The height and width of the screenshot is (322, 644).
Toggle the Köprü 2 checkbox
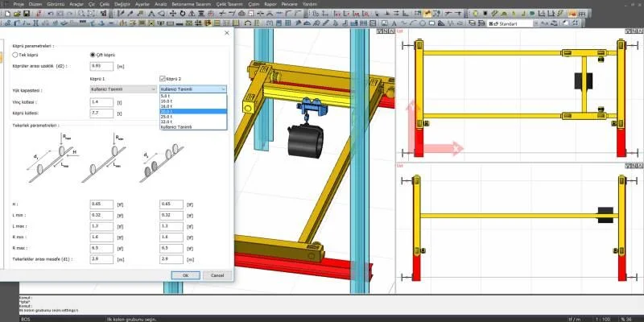(x=163, y=78)
